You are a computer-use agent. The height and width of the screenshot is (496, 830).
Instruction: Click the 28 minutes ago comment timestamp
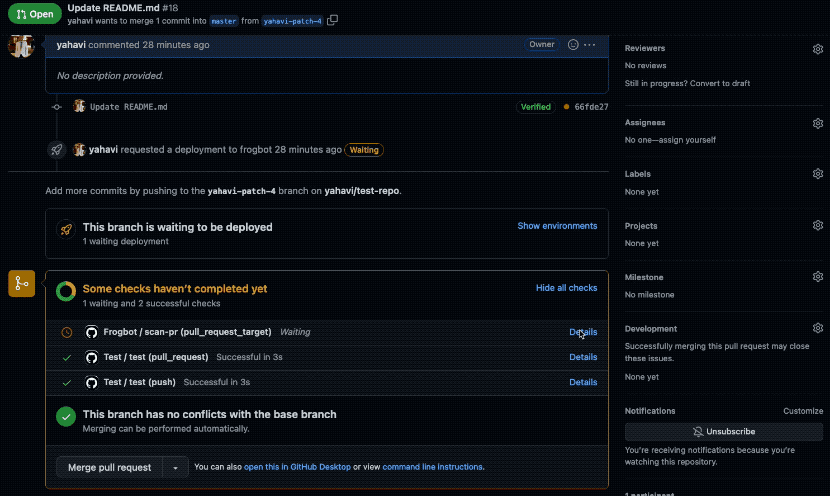click(176, 45)
